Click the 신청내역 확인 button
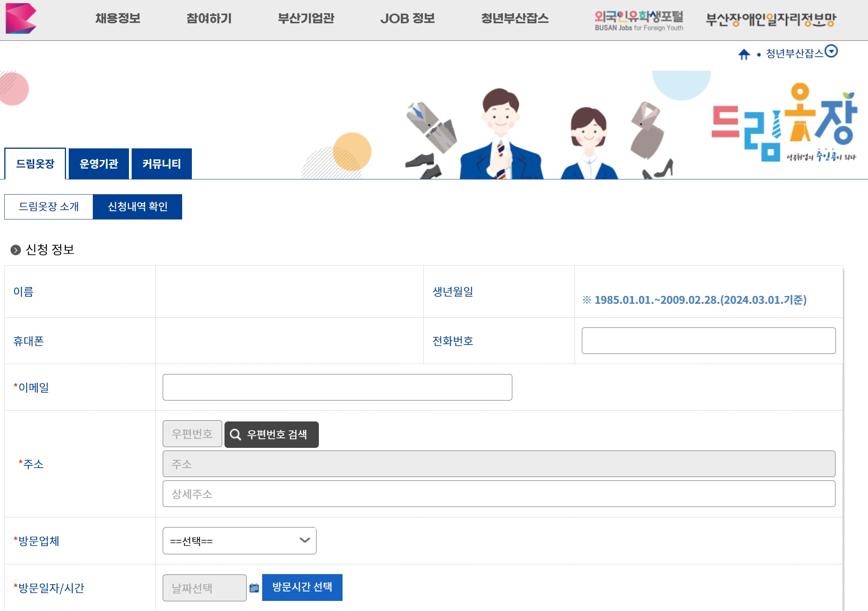The image size is (868, 611). coord(137,207)
